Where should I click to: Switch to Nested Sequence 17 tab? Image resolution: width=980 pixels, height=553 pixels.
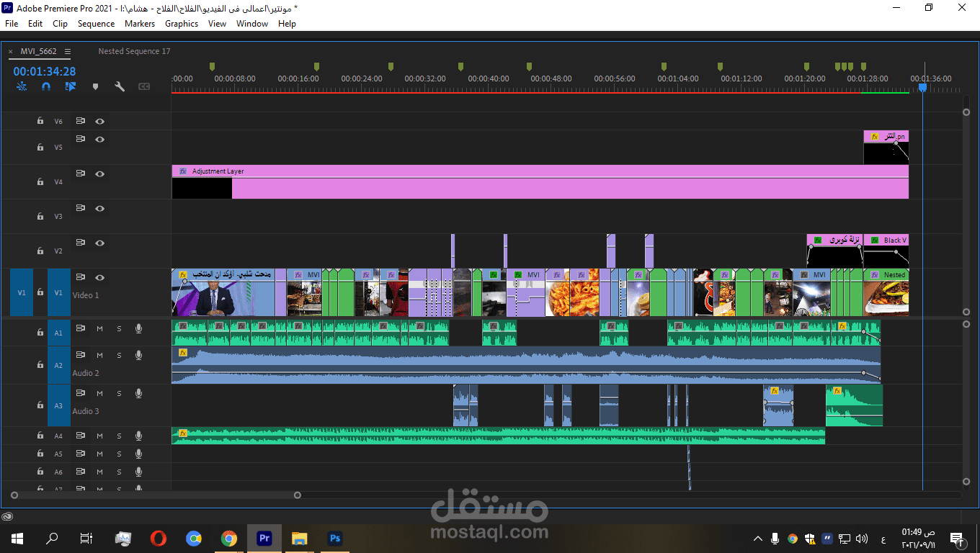[134, 51]
